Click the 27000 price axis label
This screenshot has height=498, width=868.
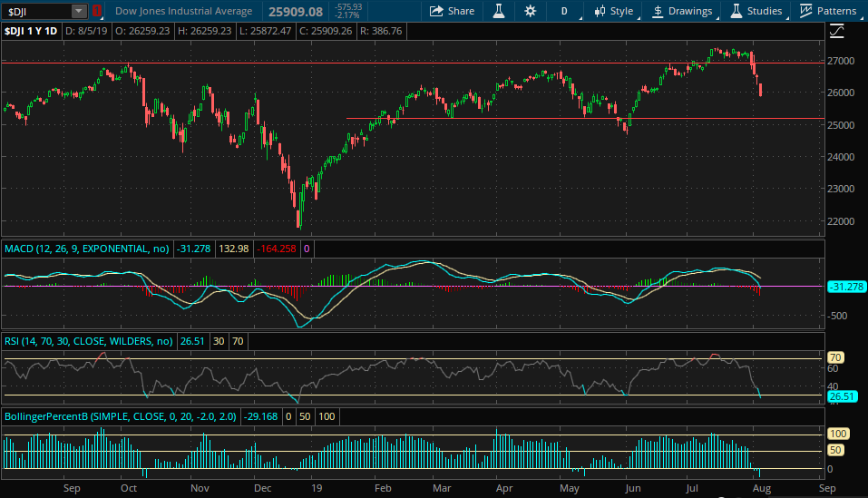pos(841,61)
